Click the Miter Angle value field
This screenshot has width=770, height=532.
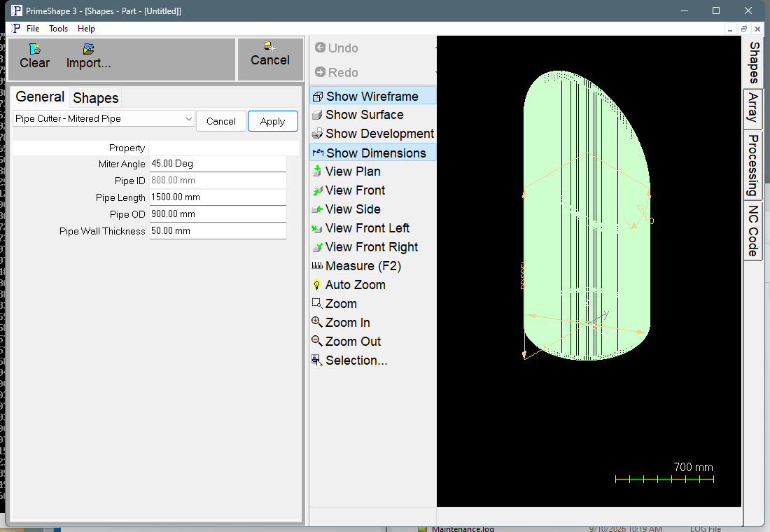pyautogui.click(x=218, y=164)
